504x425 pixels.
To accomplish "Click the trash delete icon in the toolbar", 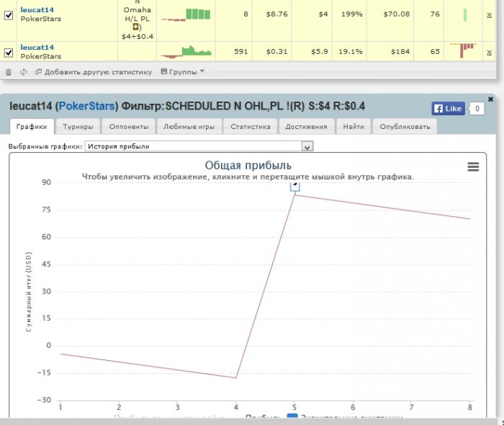I will click(9, 72).
